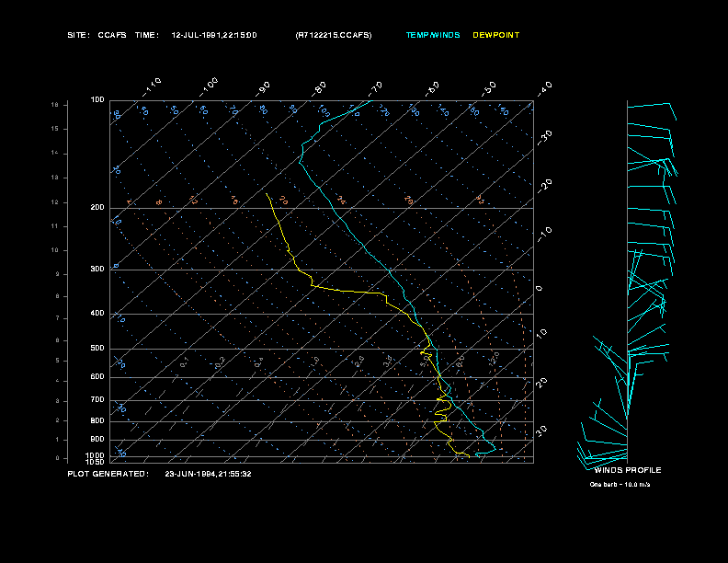Viewport: 728px width, 563px height.
Task: Click the 800 pressure level label
Action: (x=97, y=420)
